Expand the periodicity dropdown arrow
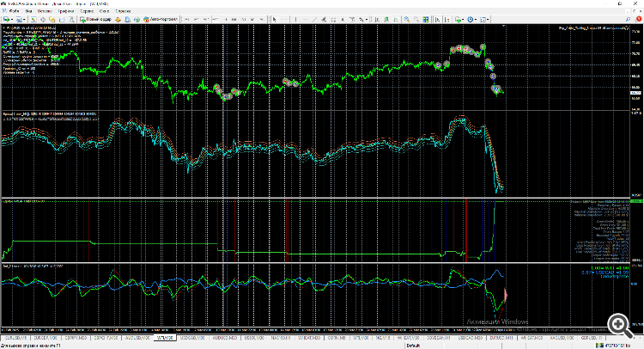The height and width of the screenshot is (349, 644). pyautogui.click(x=475, y=19)
